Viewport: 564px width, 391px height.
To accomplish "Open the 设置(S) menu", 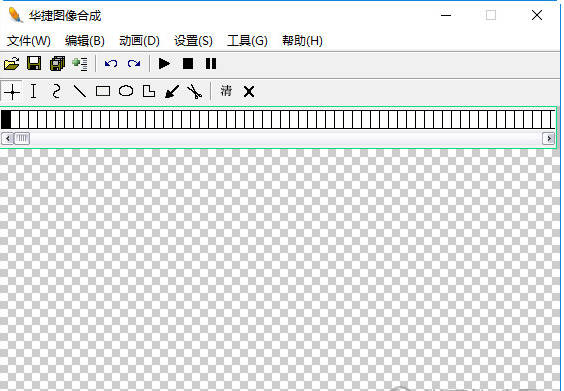I will [193, 41].
